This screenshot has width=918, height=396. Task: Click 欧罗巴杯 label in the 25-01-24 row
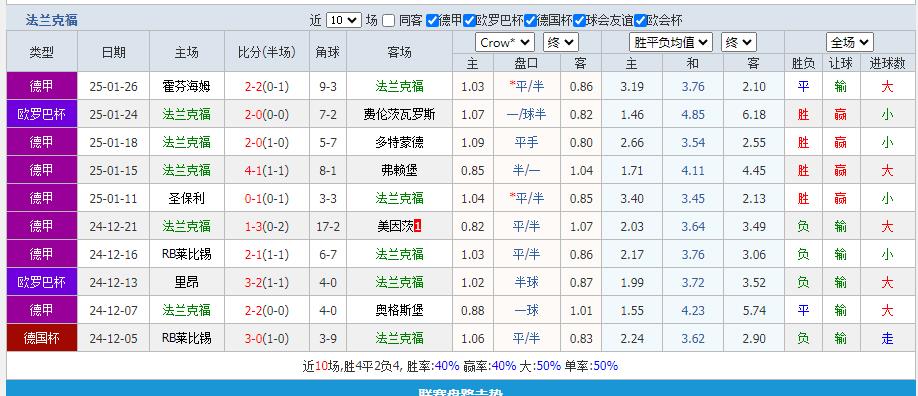click(42, 115)
